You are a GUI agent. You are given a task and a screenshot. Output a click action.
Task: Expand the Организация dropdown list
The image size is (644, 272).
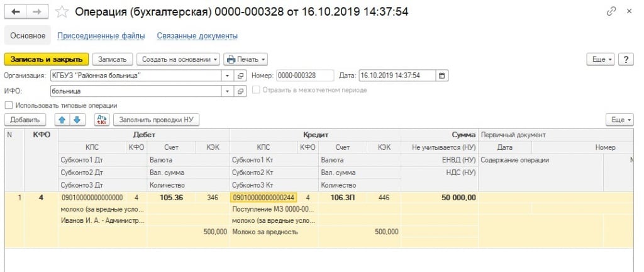coord(228,76)
